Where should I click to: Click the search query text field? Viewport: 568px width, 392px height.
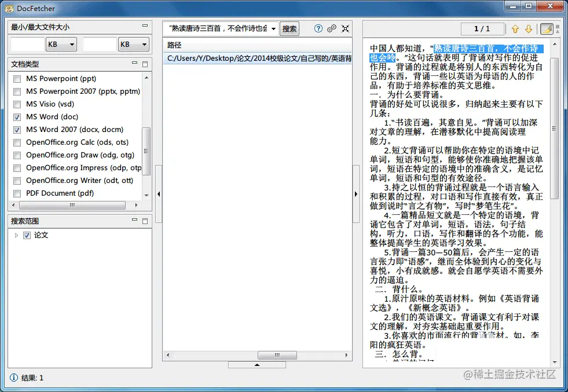(217, 28)
